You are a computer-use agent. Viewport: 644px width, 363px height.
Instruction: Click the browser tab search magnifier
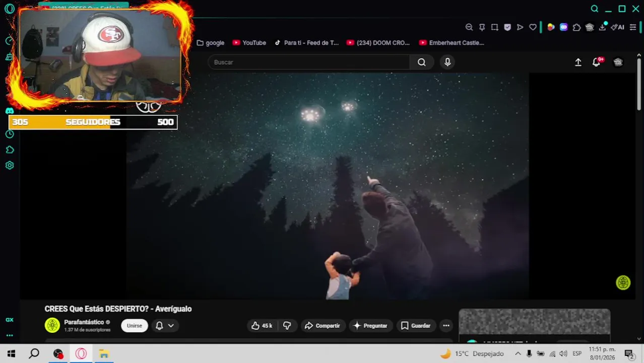pyautogui.click(x=595, y=9)
